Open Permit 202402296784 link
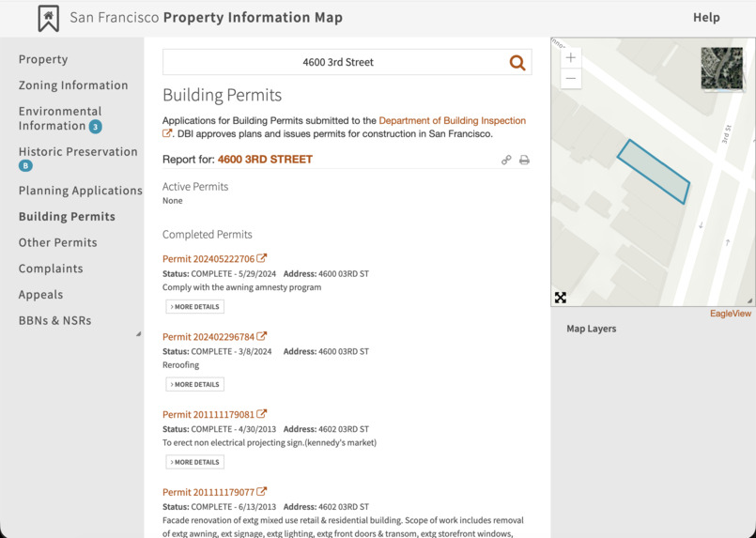This screenshot has width=756, height=538. click(208, 336)
